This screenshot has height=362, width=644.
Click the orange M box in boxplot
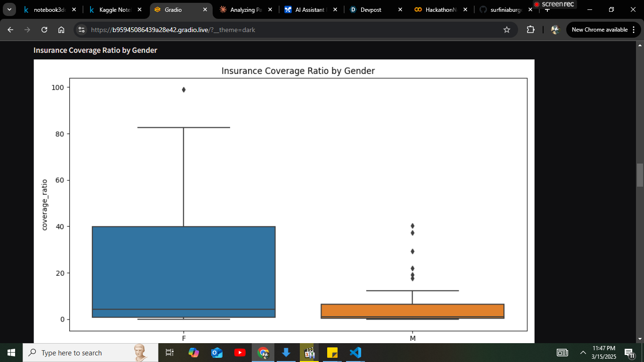click(x=413, y=311)
